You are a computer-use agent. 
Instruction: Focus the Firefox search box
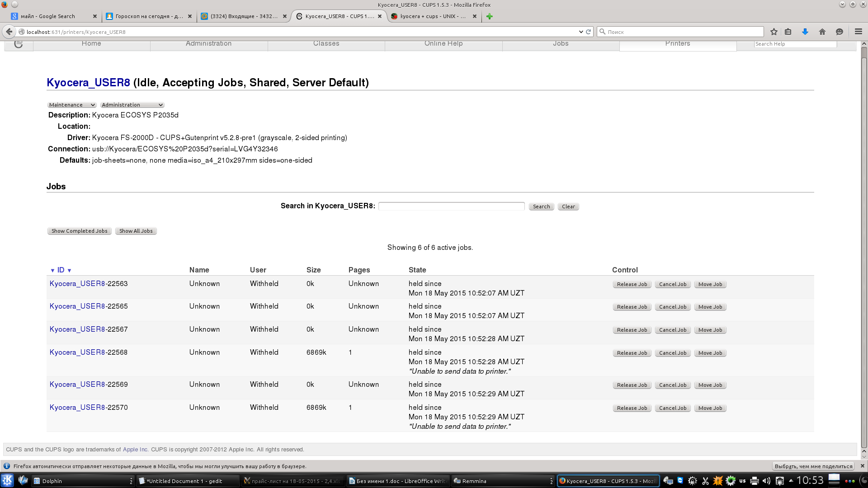pos(680,32)
